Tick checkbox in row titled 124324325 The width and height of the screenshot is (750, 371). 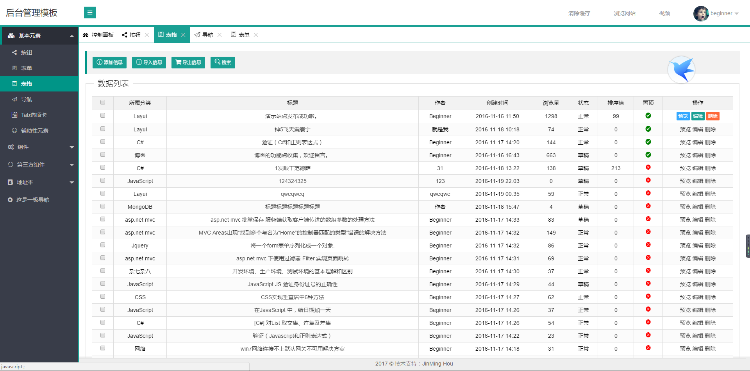[x=102, y=180]
